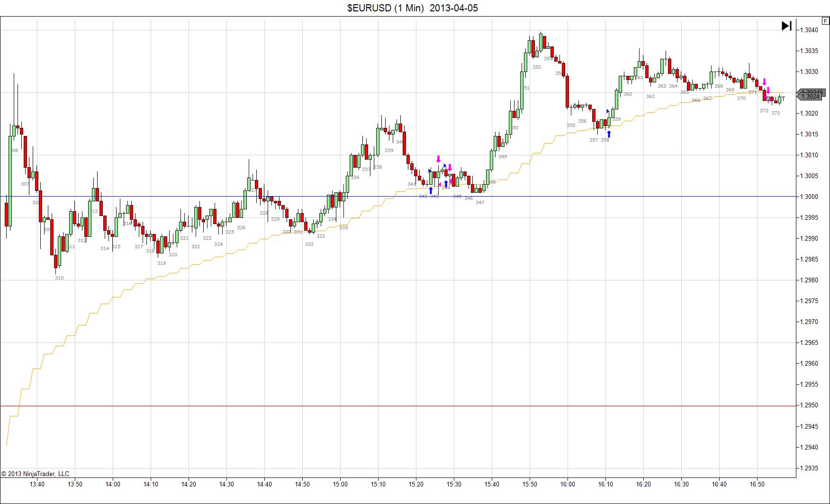Click the 1.3035 price axis label
The image size is (830, 504).
[x=809, y=51]
